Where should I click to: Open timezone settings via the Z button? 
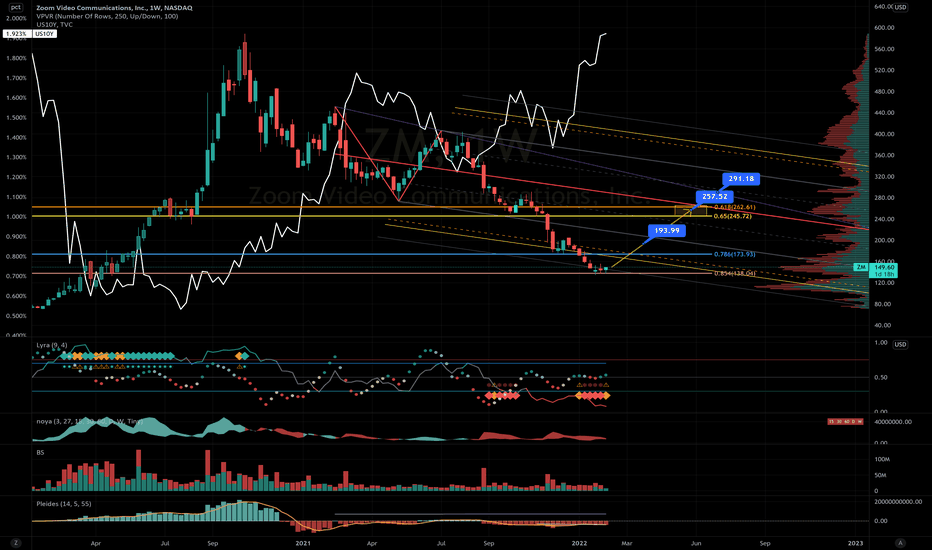16,543
